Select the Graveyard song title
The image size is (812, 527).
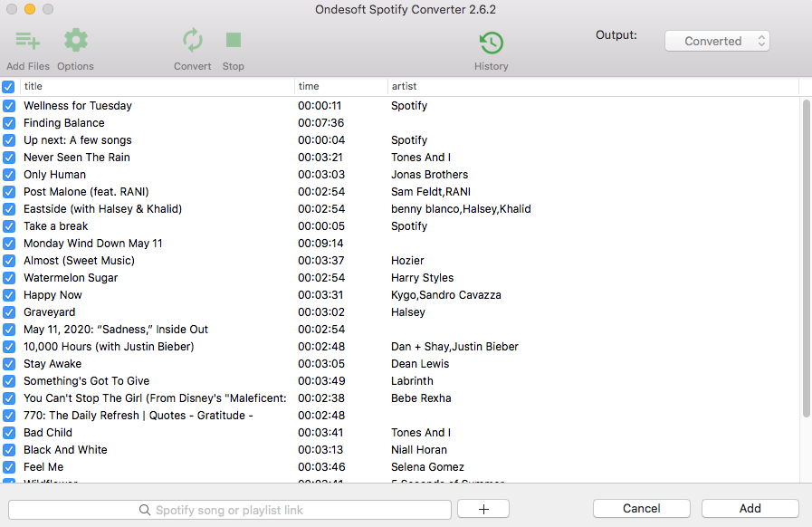click(x=49, y=312)
